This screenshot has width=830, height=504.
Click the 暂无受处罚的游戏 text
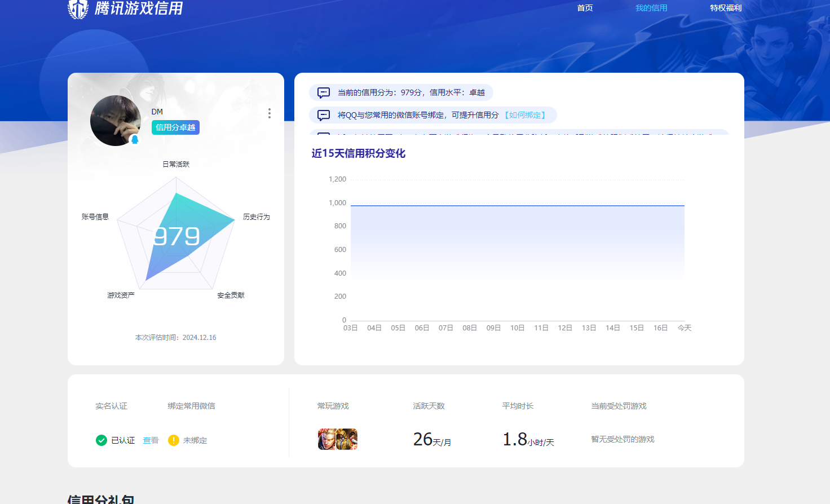pyautogui.click(x=623, y=439)
